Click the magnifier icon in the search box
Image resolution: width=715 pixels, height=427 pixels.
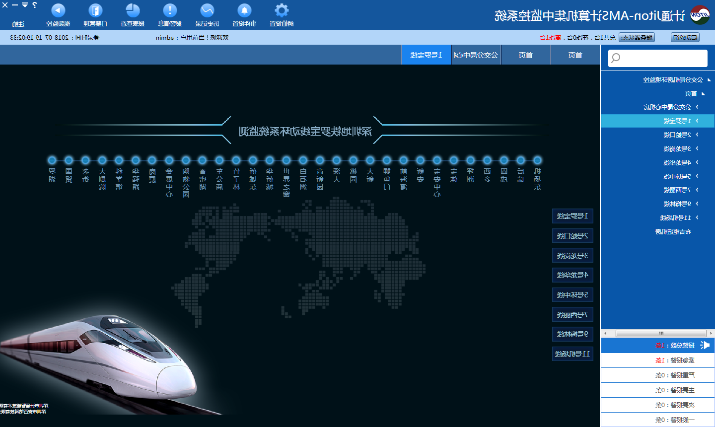click(x=615, y=58)
